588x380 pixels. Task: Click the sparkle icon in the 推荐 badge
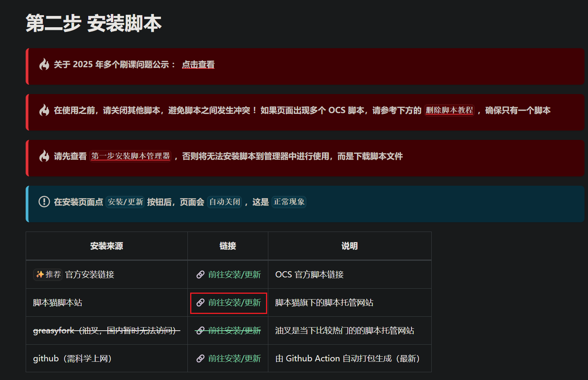[x=40, y=275]
